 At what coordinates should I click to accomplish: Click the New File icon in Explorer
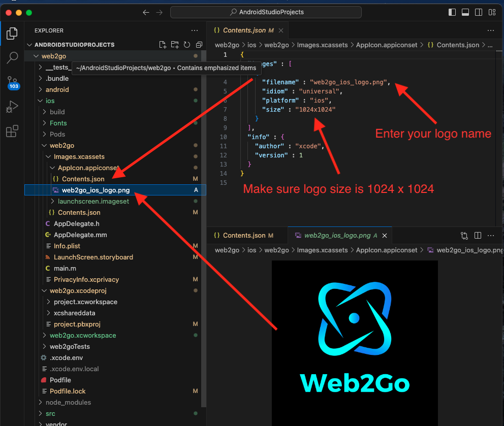click(x=163, y=45)
